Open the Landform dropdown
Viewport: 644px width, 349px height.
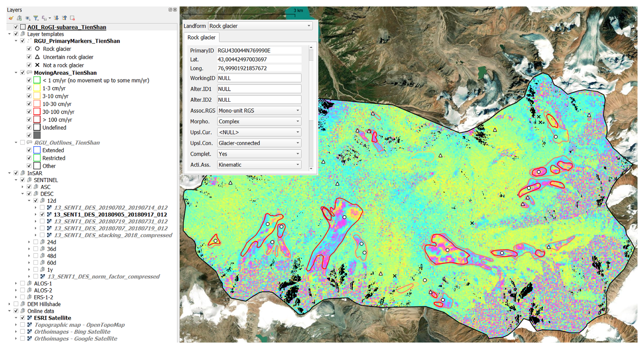tap(260, 26)
